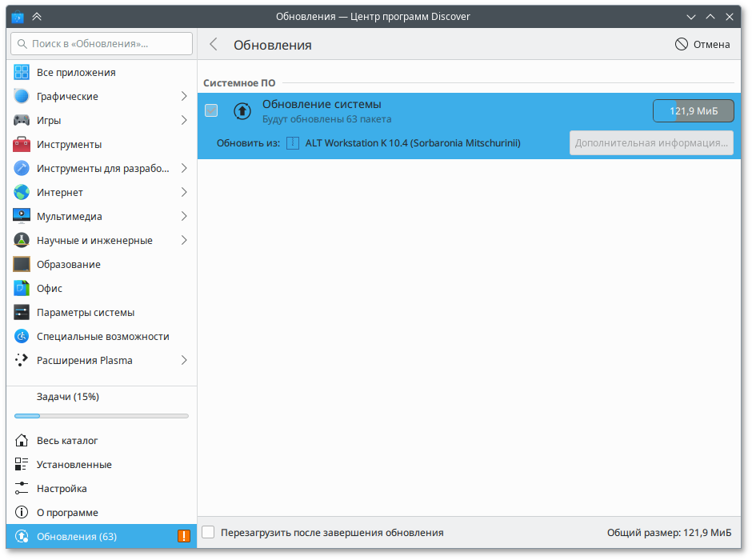752x560 pixels.
Task: Open the Settings sidebar item
Action: (x=62, y=489)
